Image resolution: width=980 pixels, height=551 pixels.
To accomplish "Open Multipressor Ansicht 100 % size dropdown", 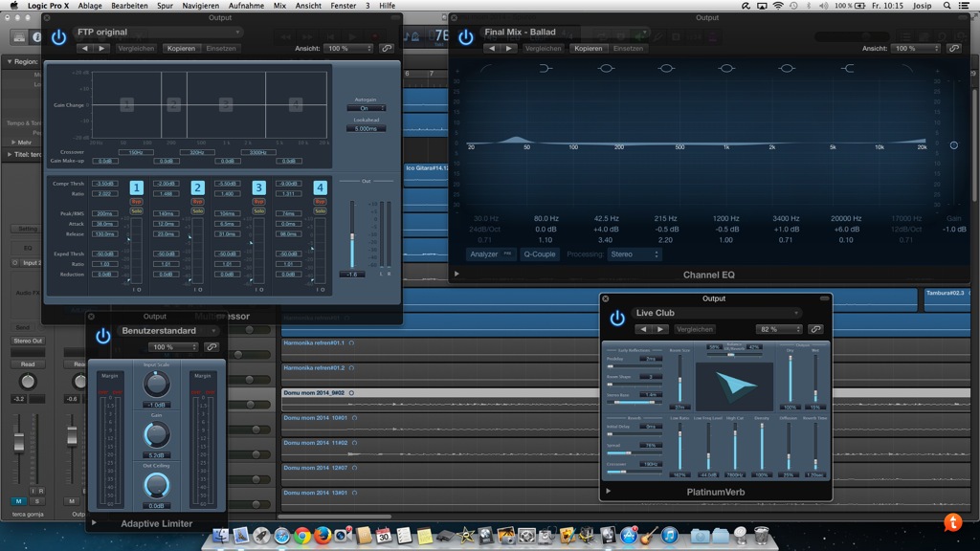I will pyautogui.click(x=348, y=48).
